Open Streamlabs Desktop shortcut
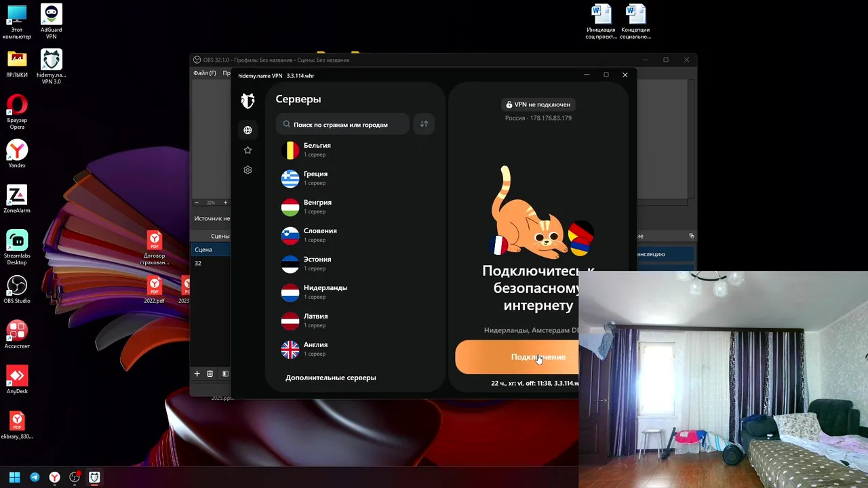 [x=17, y=247]
